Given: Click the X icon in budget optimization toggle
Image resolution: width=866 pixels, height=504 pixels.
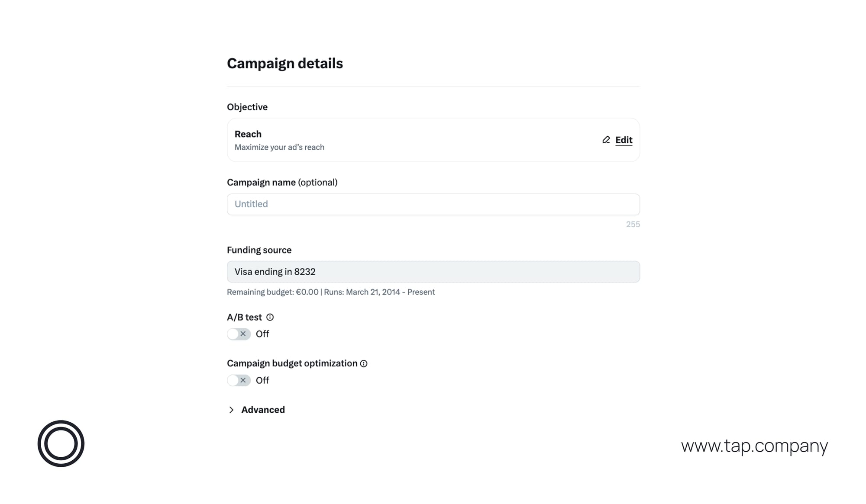Looking at the screenshot, I should (243, 380).
